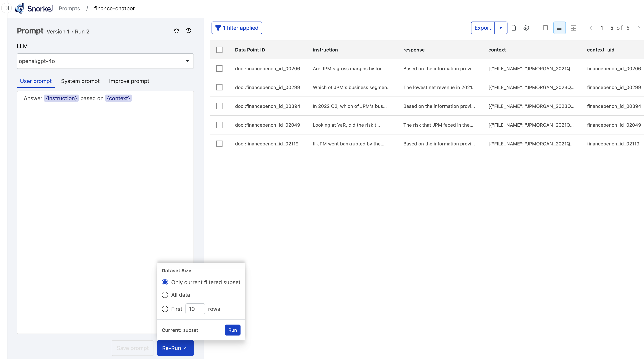The image size is (644, 359).
Task: Click inside the user prompt text area
Action: coord(105,212)
